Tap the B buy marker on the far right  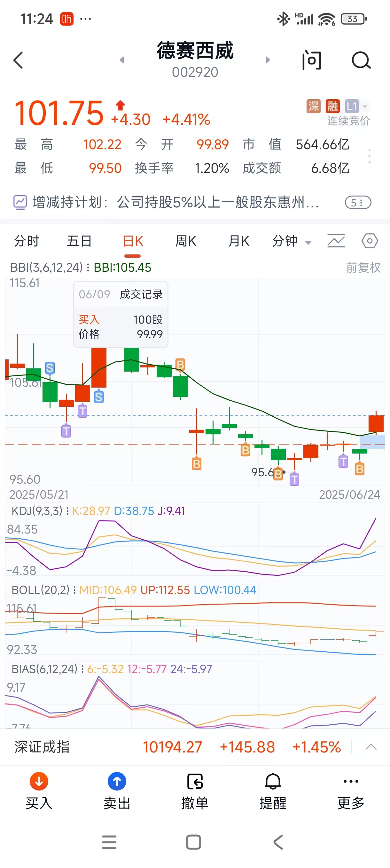[359, 469]
